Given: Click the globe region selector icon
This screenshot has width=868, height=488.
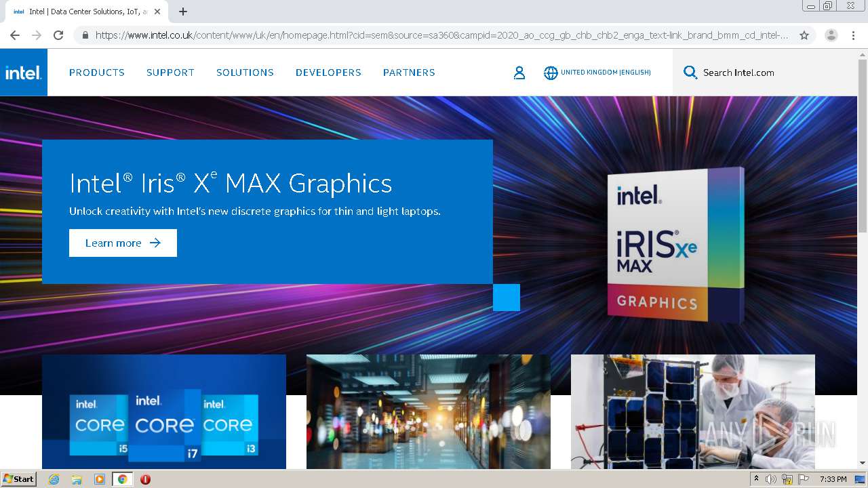Looking at the screenshot, I should click(551, 73).
